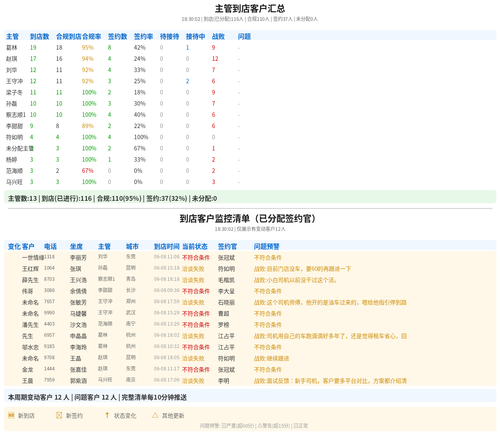Click city 长沙
This screenshot has height=448, width=500.
pos(131,290)
